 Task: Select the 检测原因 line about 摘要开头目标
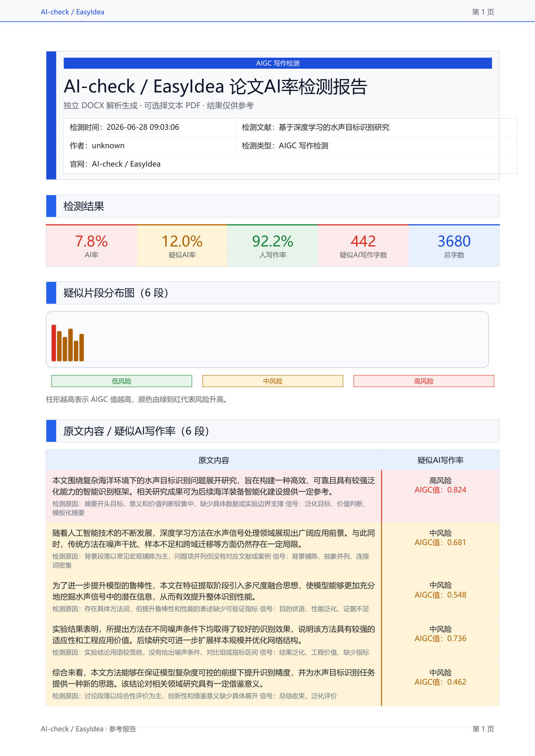(210, 508)
